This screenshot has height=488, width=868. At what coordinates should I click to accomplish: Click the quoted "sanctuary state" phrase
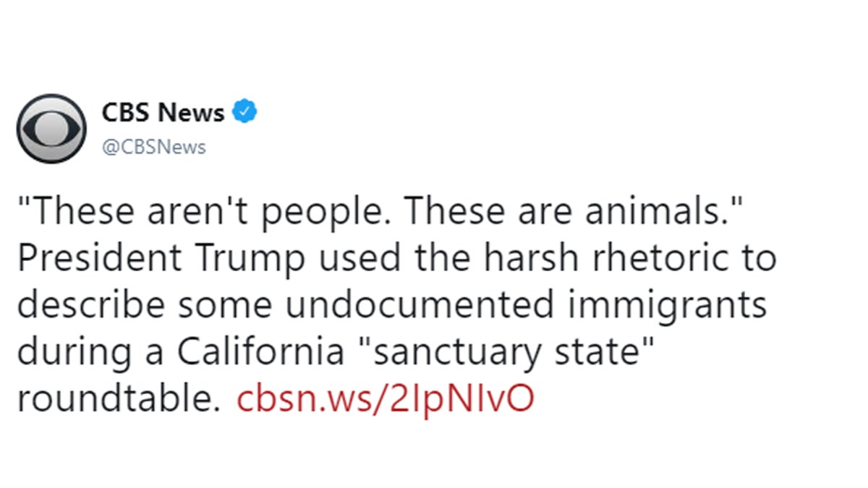(505, 352)
